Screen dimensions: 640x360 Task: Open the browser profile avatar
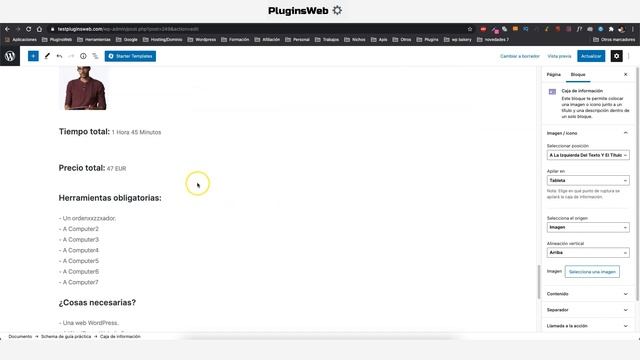click(621, 29)
